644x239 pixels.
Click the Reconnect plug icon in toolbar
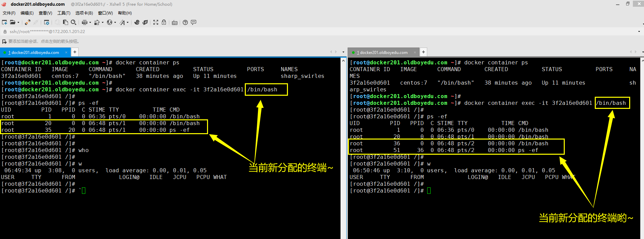[x=28, y=22]
